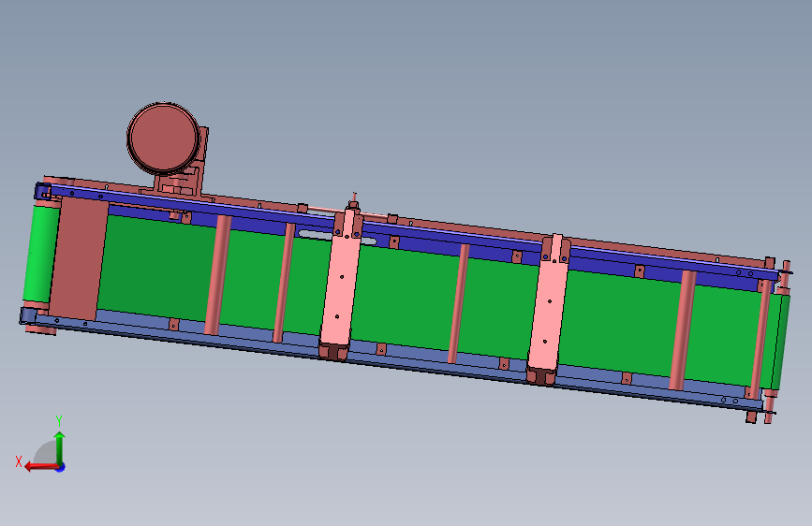Click the pink cross bracket nearest the motor
The height and width of the screenshot is (526, 812).
(x=341, y=284)
